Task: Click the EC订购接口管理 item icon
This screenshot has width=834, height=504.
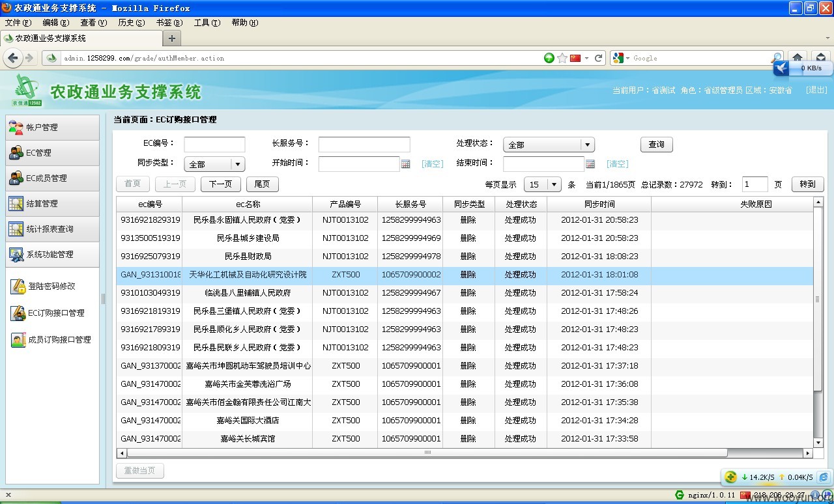Action: (x=18, y=313)
